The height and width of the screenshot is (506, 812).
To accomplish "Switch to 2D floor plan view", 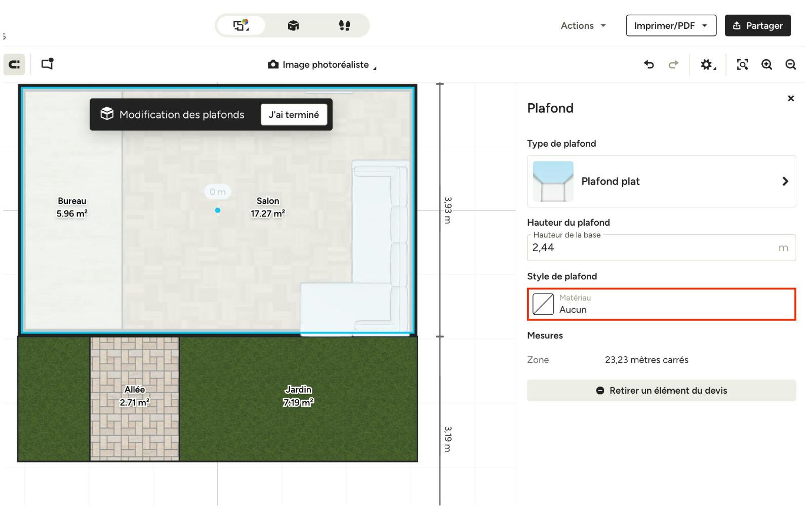I will 241,25.
